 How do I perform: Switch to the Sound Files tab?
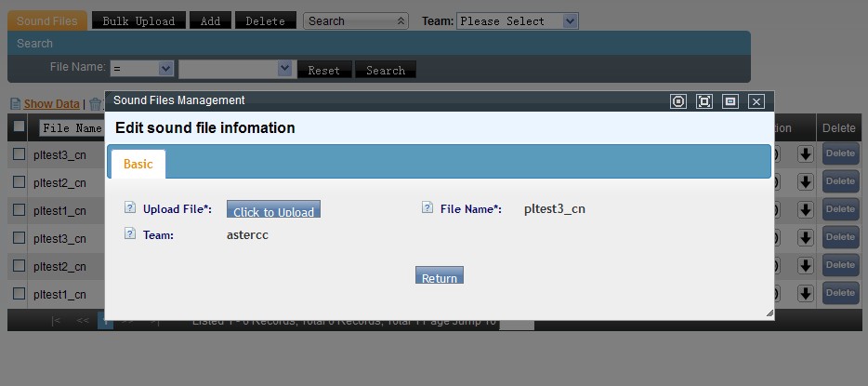pyautogui.click(x=47, y=20)
